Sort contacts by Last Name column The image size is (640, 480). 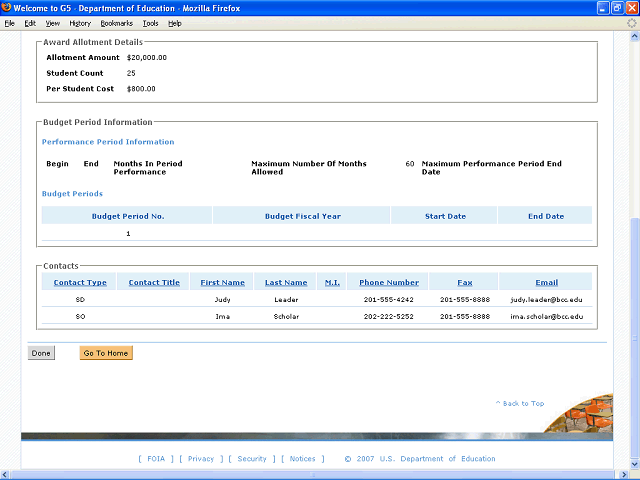(x=286, y=283)
